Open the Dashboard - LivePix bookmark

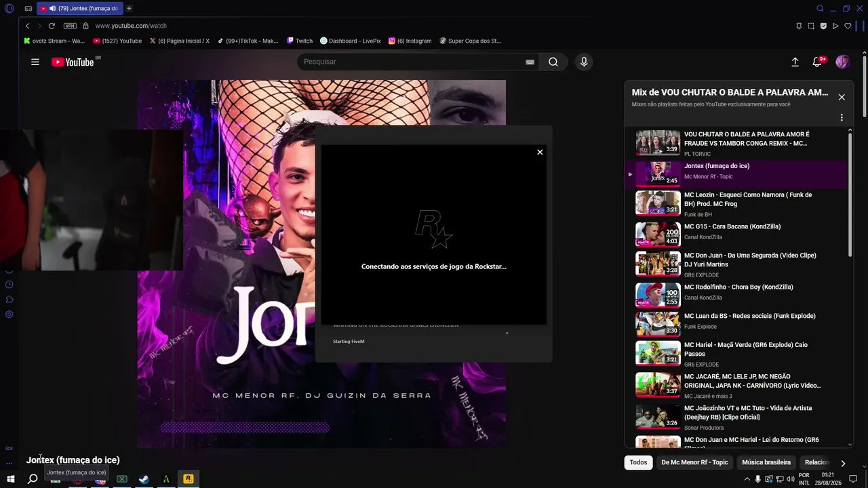click(350, 41)
